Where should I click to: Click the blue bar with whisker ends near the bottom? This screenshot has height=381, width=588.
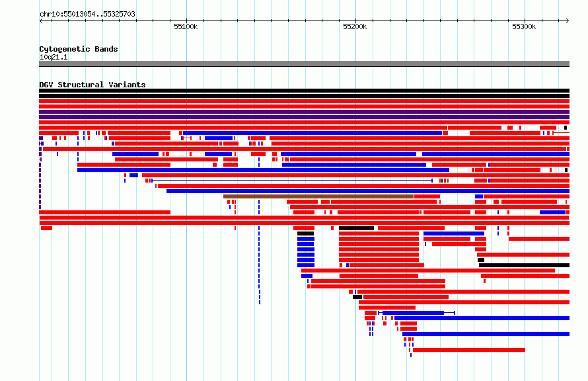(416, 313)
